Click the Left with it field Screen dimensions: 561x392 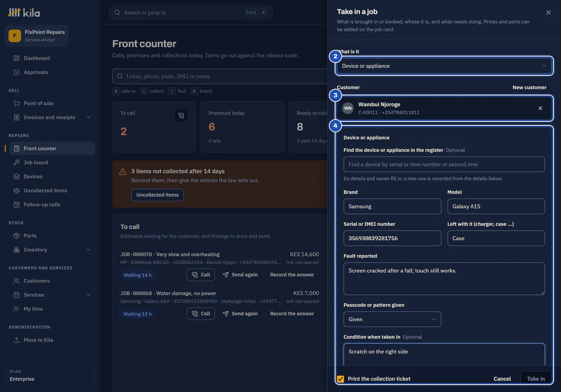pyautogui.click(x=496, y=238)
